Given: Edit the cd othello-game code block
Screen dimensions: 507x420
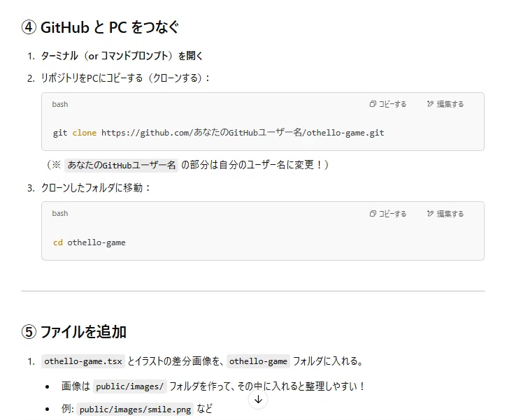Looking at the screenshot, I should pyautogui.click(x=445, y=214).
